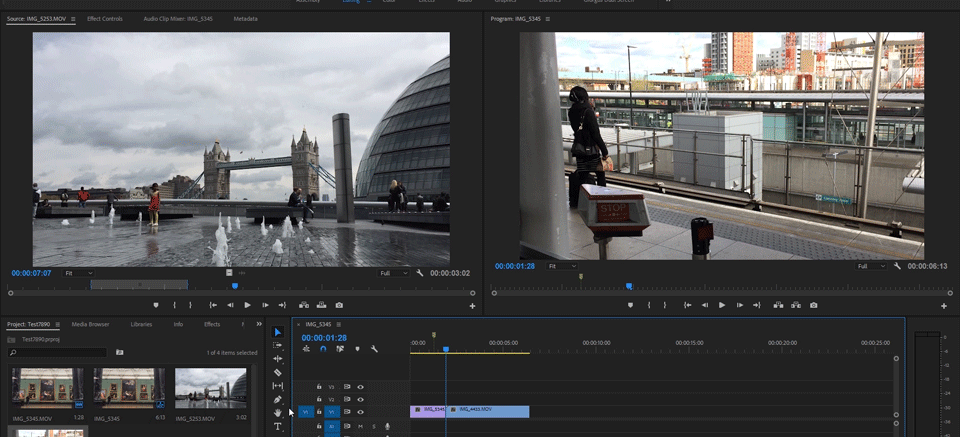
Task: Open Timeline Display Settings wrench
Action: (374, 349)
